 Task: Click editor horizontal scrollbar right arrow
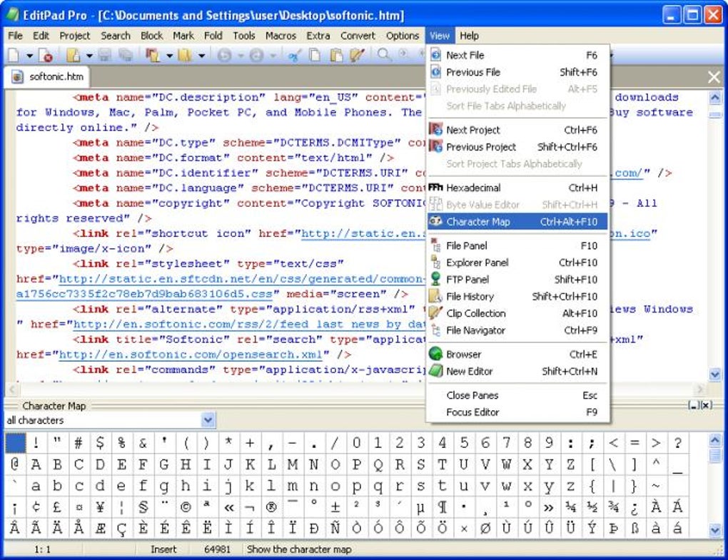point(700,389)
